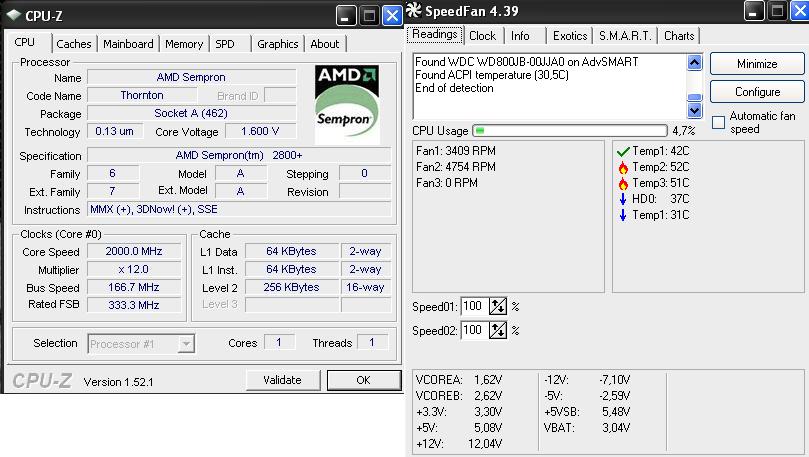Open the About tab in CPU-Z
Image resolution: width=809 pixels, height=457 pixels.
tap(325, 44)
